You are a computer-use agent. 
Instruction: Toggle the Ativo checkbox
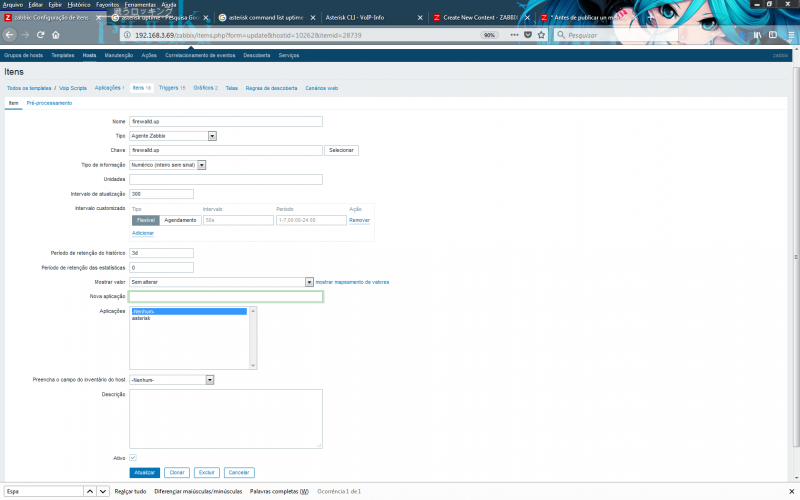133,458
